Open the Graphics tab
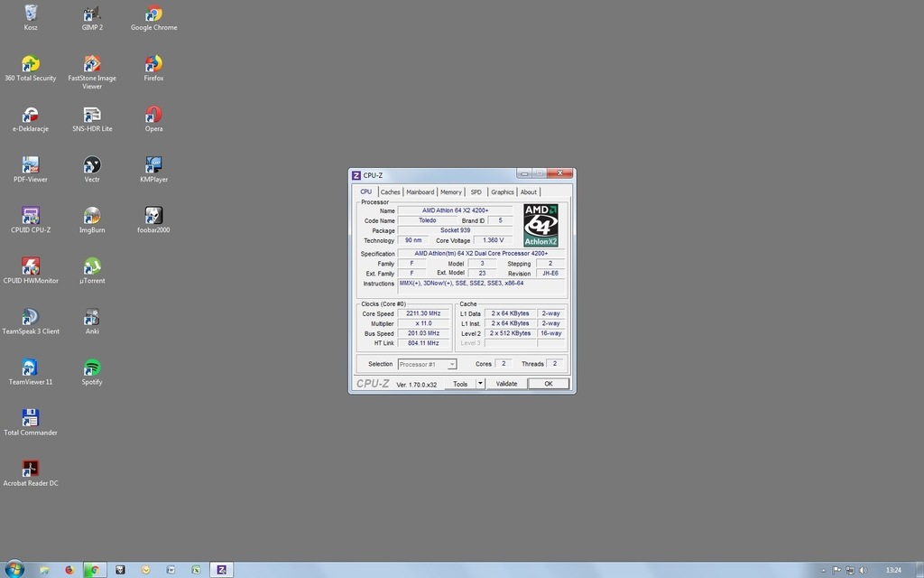Screen dimensions: 924x578 [x=503, y=192]
